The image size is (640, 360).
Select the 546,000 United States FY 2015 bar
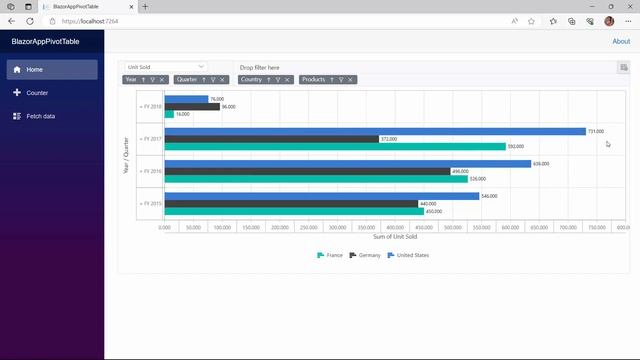(322, 196)
